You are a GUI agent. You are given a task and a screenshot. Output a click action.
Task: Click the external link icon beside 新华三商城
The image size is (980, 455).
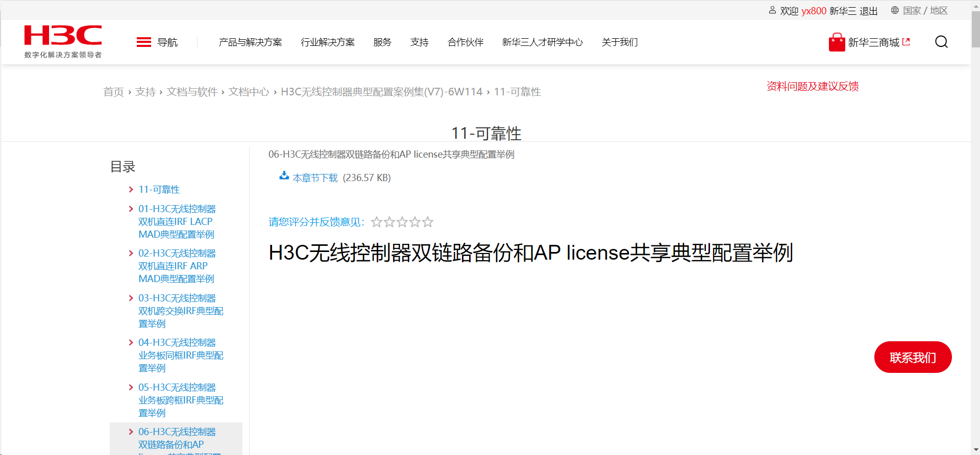[906, 42]
